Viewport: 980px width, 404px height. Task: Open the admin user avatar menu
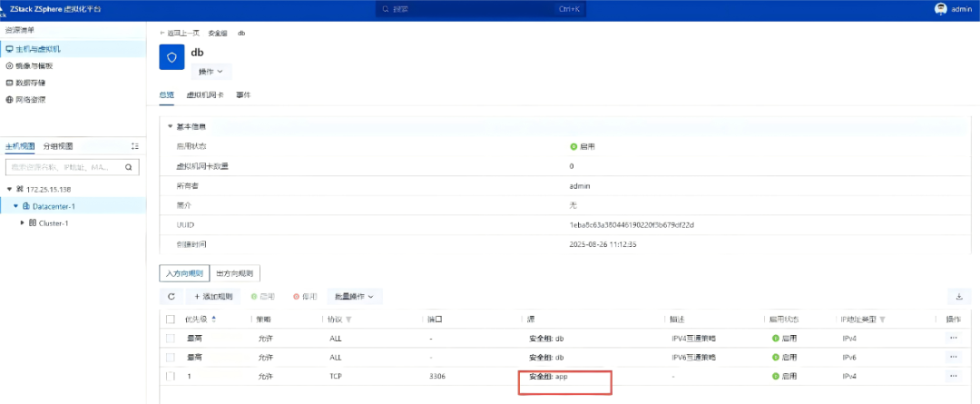(941, 9)
